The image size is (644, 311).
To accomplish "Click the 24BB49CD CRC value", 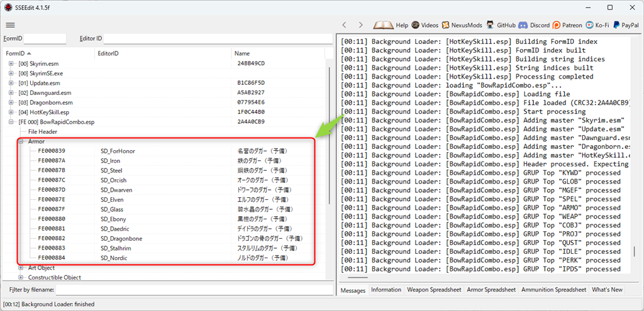I will [x=251, y=63].
